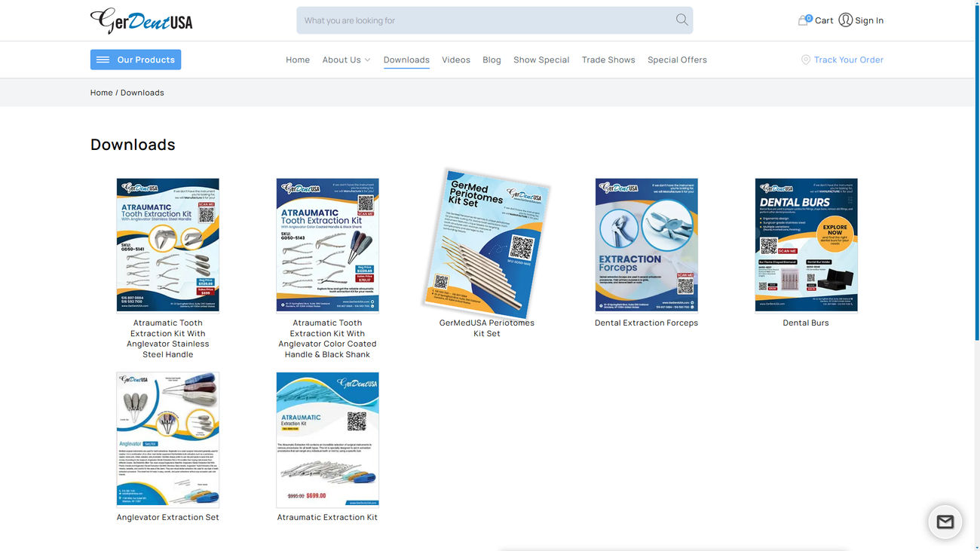
Task: Open the Atraumatic Extraction Kit flyer thumbnail
Action: [328, 439]
